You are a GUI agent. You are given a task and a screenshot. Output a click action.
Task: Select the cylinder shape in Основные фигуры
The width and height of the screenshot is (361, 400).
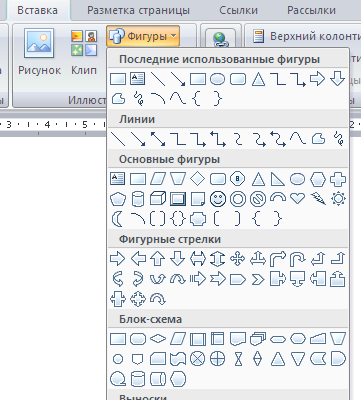(138, 199)
